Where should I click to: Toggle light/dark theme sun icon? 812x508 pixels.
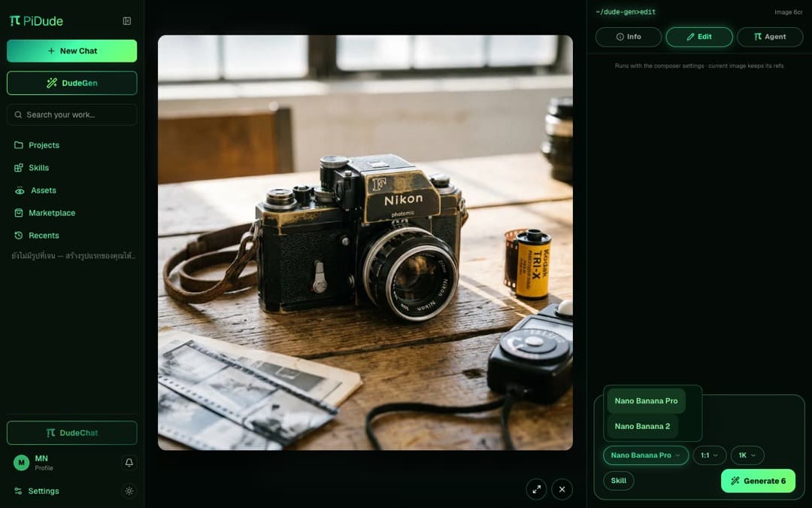(x=129, y=491)
